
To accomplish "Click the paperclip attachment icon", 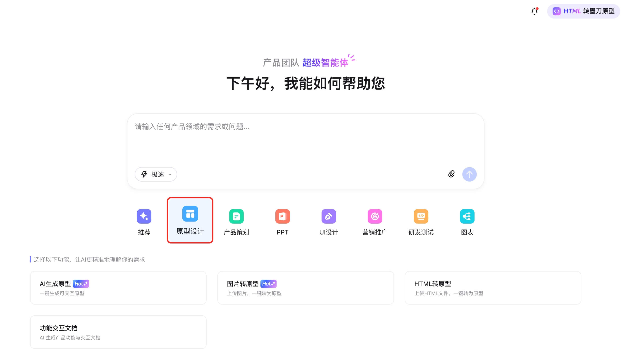I will pos(452,174).
